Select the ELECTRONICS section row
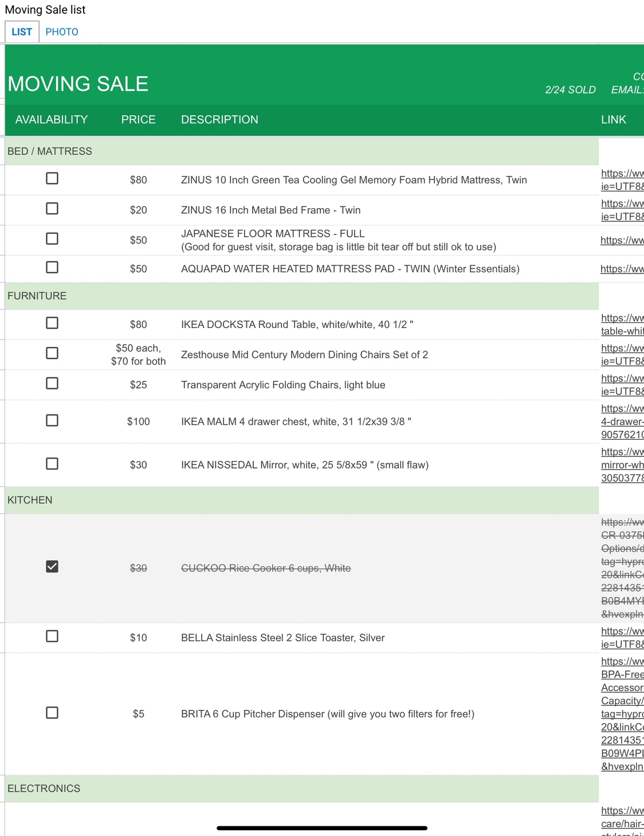644x836 pixels. point(302,788)
